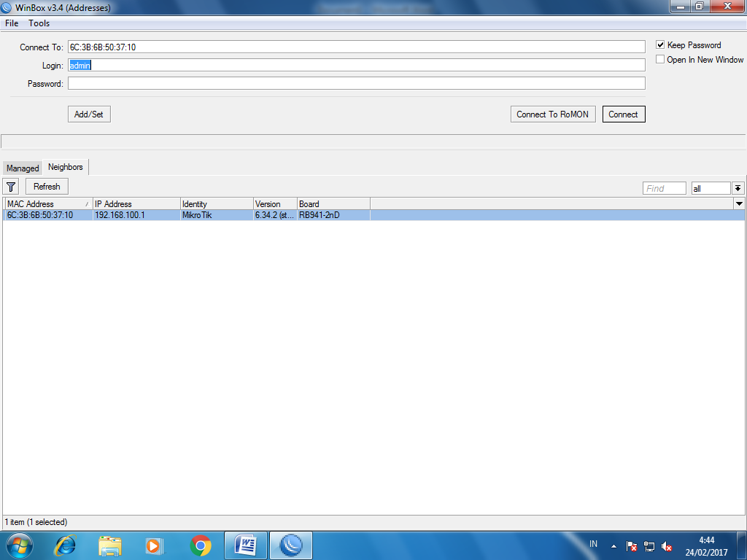Enable Open In New Window checkbox
The image size is (747, 560).
pos(660,59)
